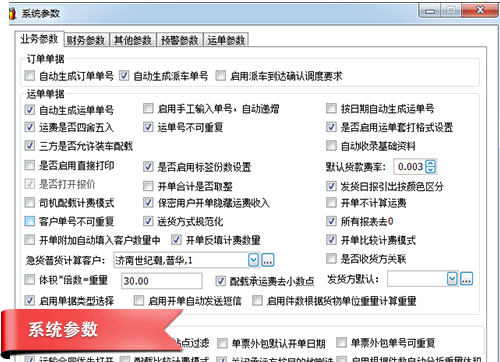This screenshot has height=362, width=500.
Task: Uncheck 开单反填计费数量
Action: click(x=176, y=240)
